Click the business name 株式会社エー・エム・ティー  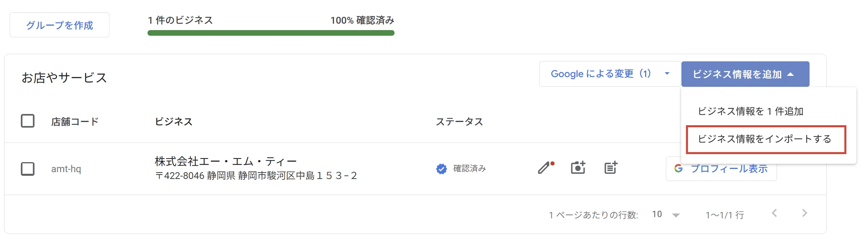coord(226,161)
